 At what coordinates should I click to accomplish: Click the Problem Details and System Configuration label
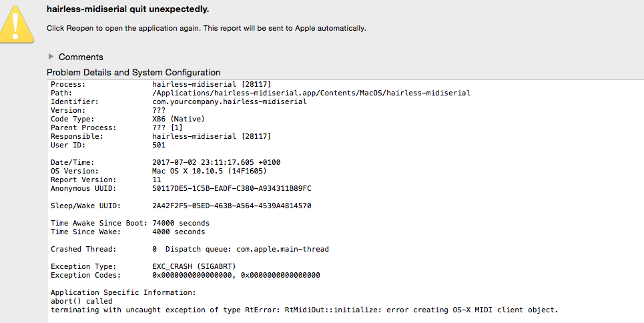click(133, 72)
